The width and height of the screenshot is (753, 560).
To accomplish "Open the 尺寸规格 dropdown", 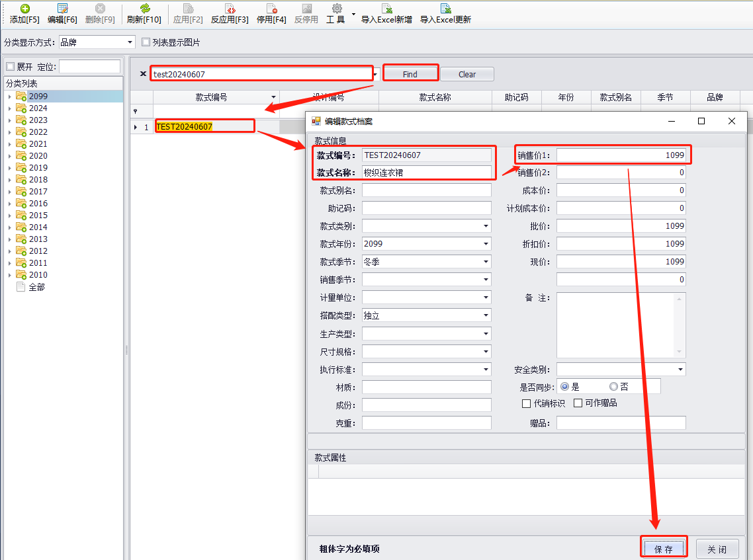I will point(486,352).
